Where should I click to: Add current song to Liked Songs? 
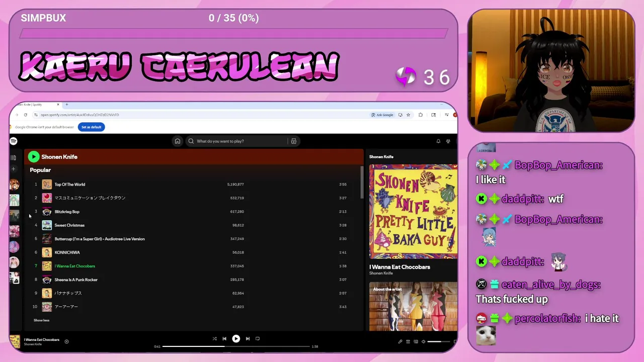point(66,341)
